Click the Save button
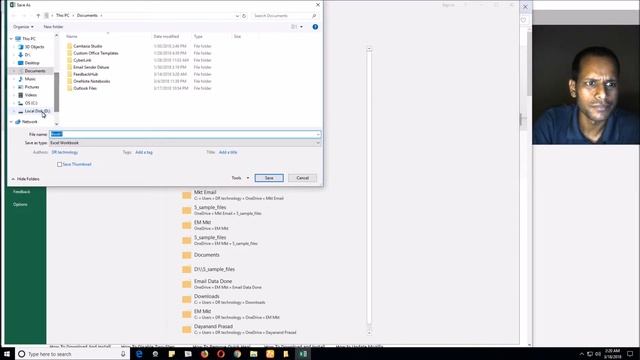Viewport: 640px width, 360px height. [x=269, y=178]
